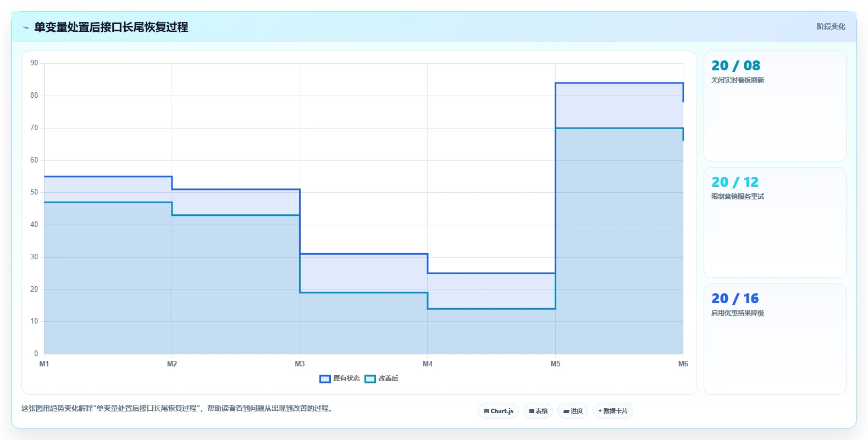Click the teal 改善后 line segment at M4–M5
This screenshot has width=868, height=440.
click(x=491, y=309)
